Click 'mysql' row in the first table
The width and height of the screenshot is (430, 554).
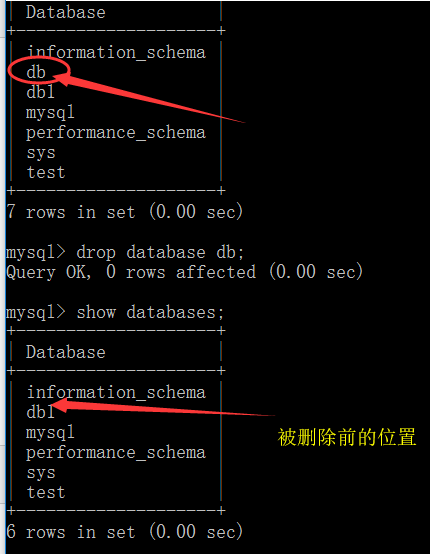[50, 113]
